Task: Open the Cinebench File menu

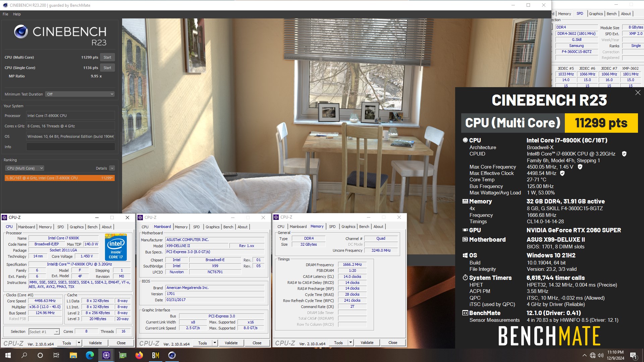Action: pos(5,14)
